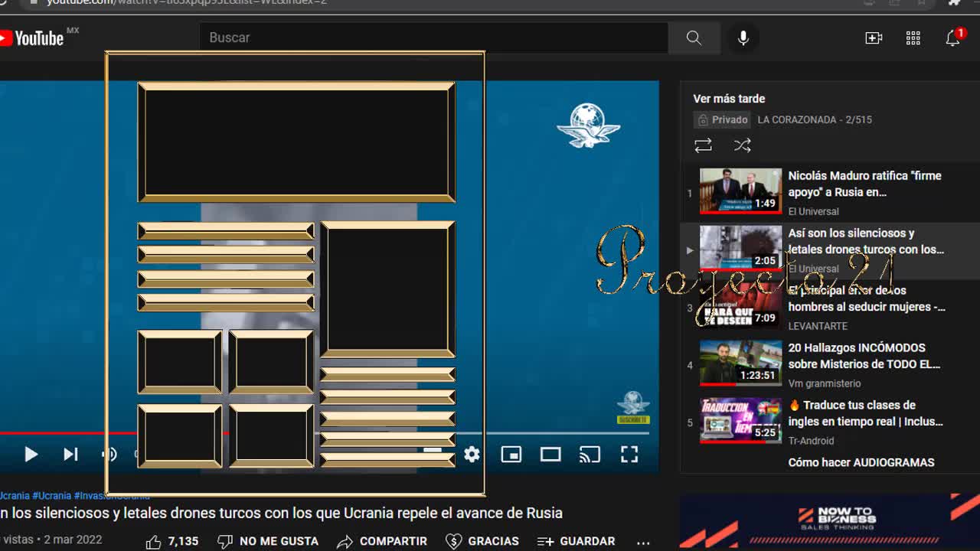Open the Traduce tus clases de ingles video
The width and height of the screenshot is (980, 551).
coord(866,413)
